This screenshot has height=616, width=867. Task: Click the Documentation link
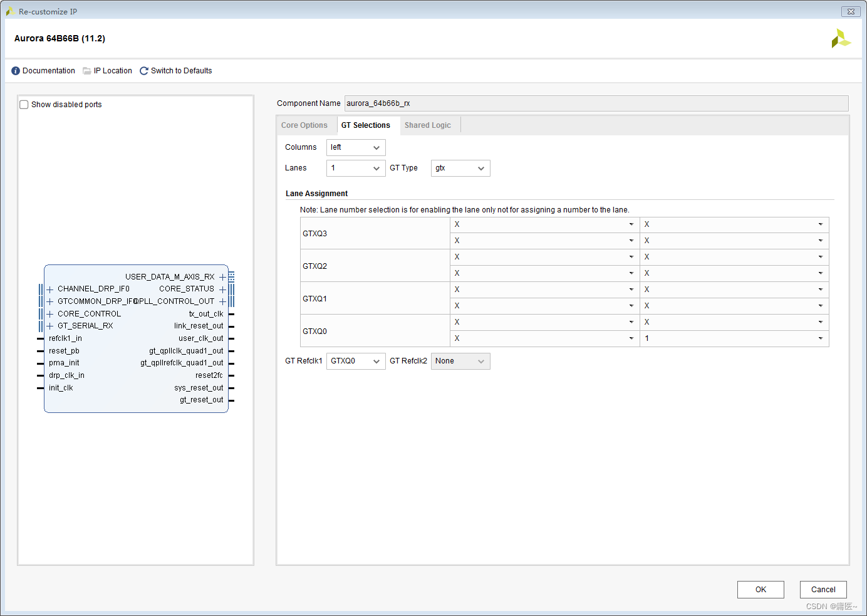(49, 71)
